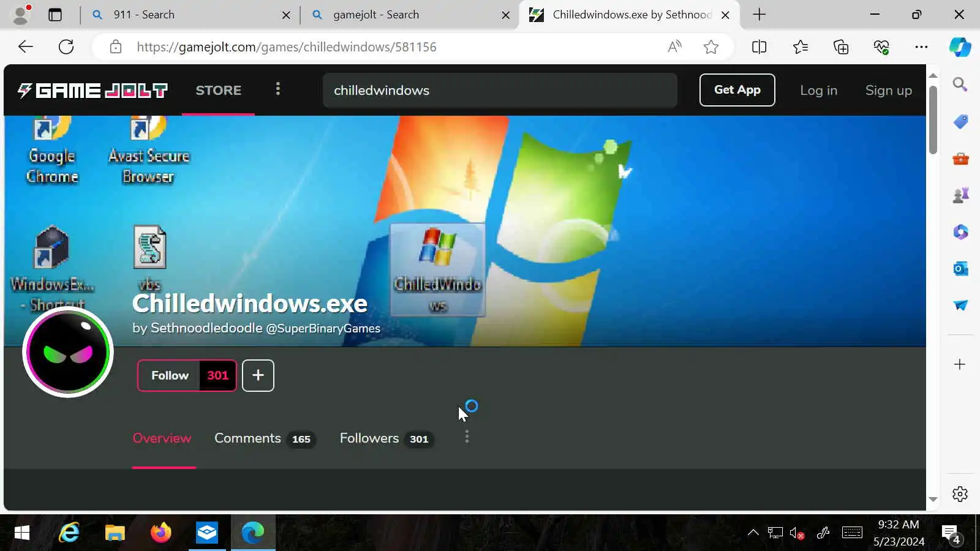The width and height of the screenshot is (980, 551).
Task: Open the Favorites list
Action: [x=801, y=47]
